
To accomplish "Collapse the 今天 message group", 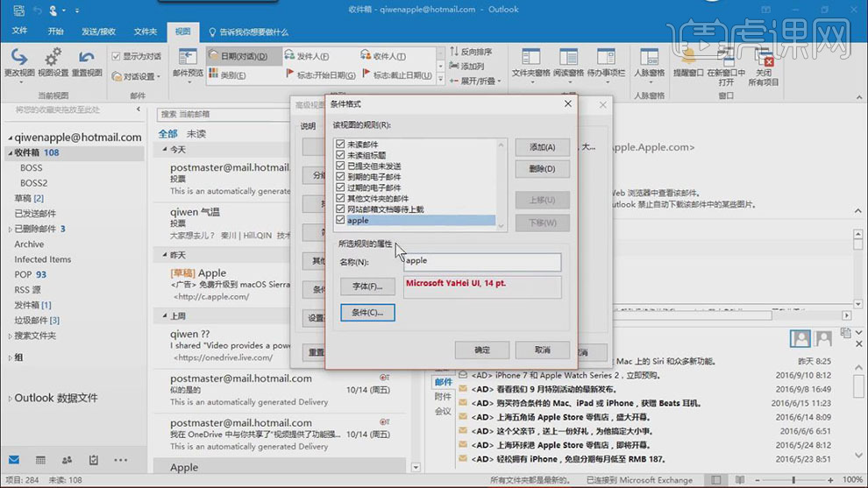I will [165, 150].
